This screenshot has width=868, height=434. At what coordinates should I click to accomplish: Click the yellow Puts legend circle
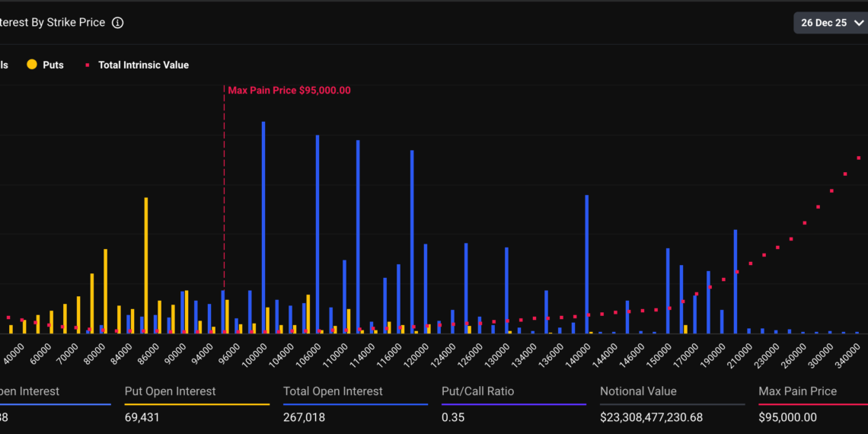pyautogui.click(x=32, y=65)
